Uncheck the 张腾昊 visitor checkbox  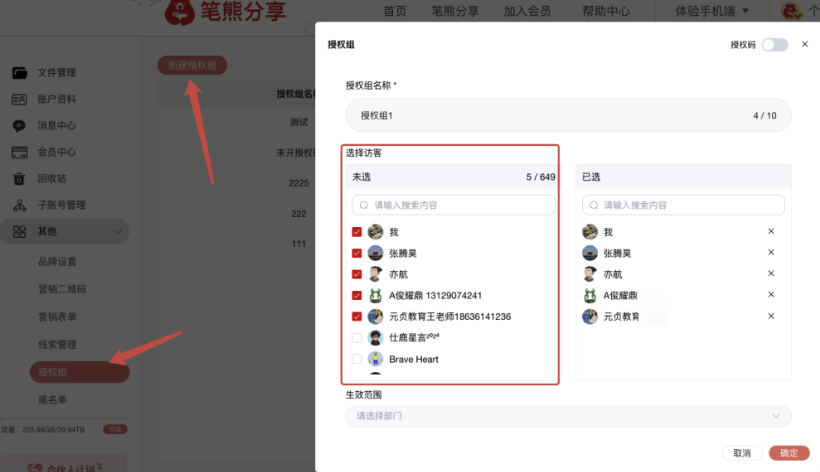click(357, 253)
